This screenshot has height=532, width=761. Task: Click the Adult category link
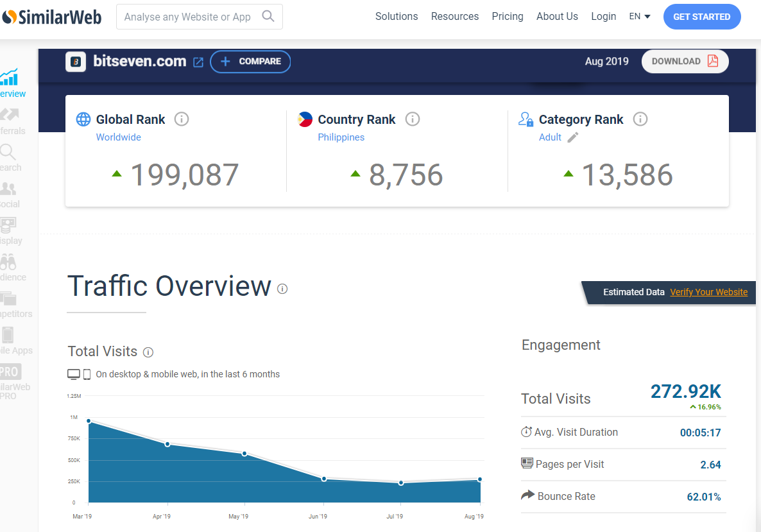[550, 137]
